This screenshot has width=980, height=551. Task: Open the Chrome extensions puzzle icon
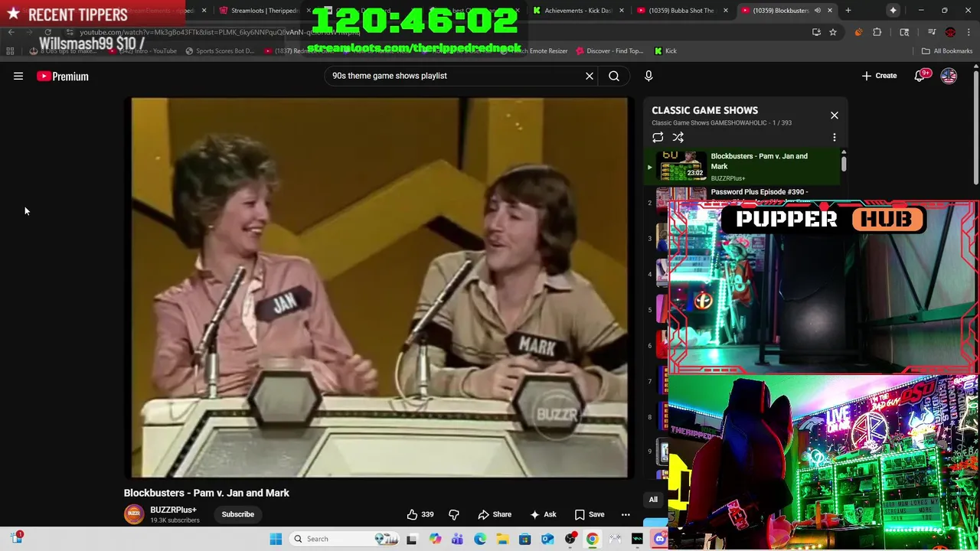tap(877, 32)
